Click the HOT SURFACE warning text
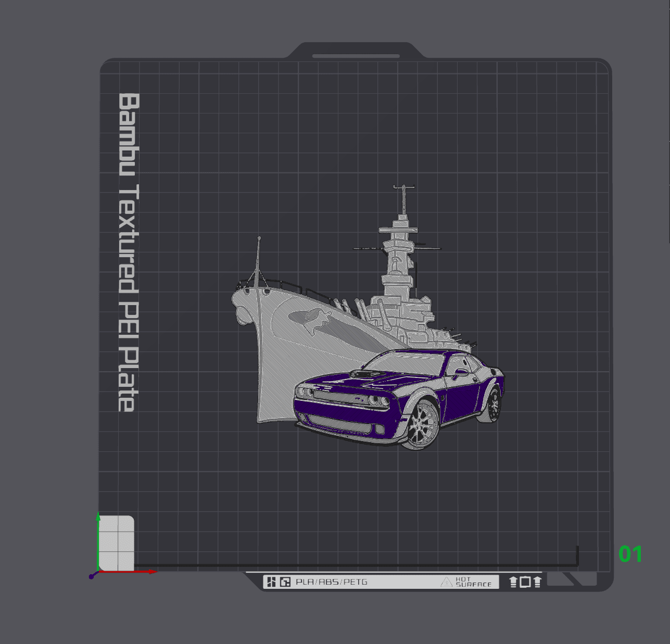Screen dimensions: 670x644 click(x=473, y=582)
